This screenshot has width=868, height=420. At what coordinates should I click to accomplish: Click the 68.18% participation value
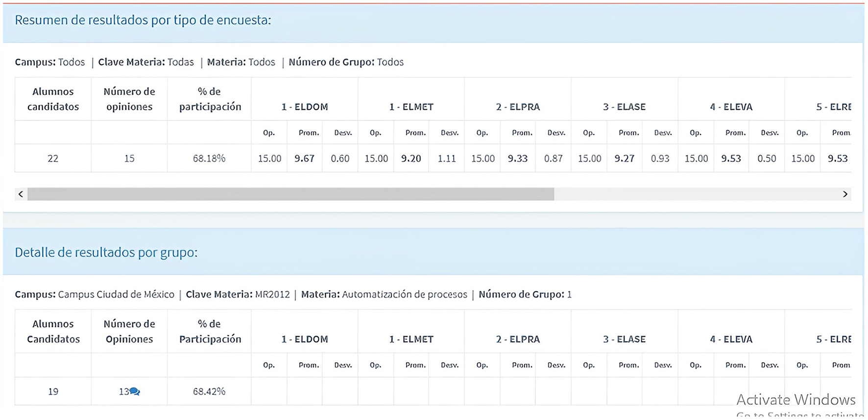point(209,159)
